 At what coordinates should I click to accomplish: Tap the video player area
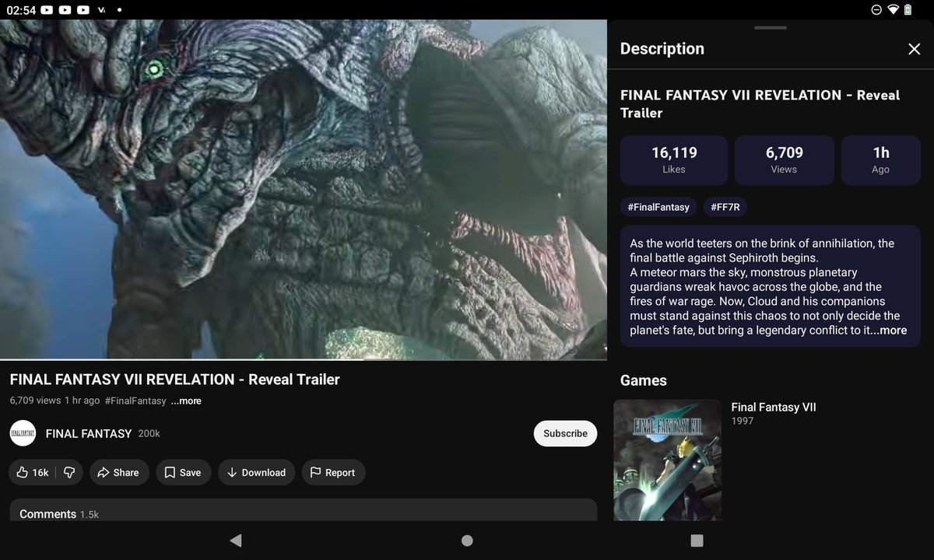click(x=304, y=189)
